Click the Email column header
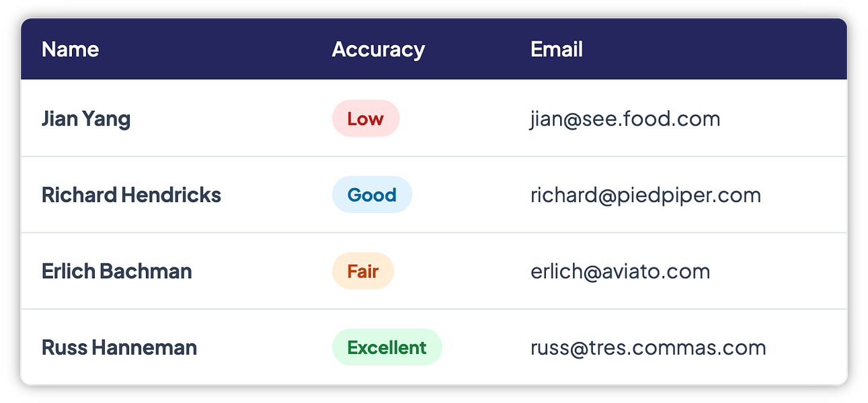 click(x=556, y=49)
